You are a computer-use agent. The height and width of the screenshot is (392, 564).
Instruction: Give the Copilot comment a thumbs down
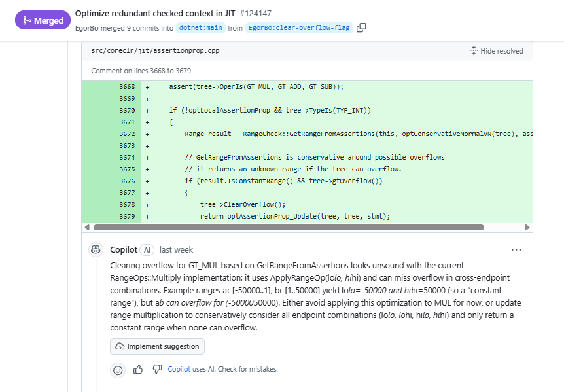157,369
